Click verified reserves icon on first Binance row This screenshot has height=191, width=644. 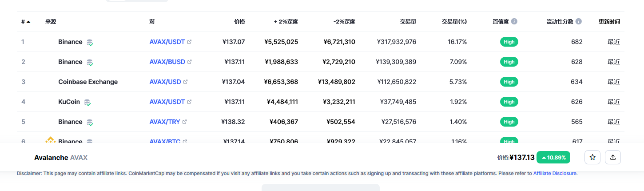pos(90,42)
